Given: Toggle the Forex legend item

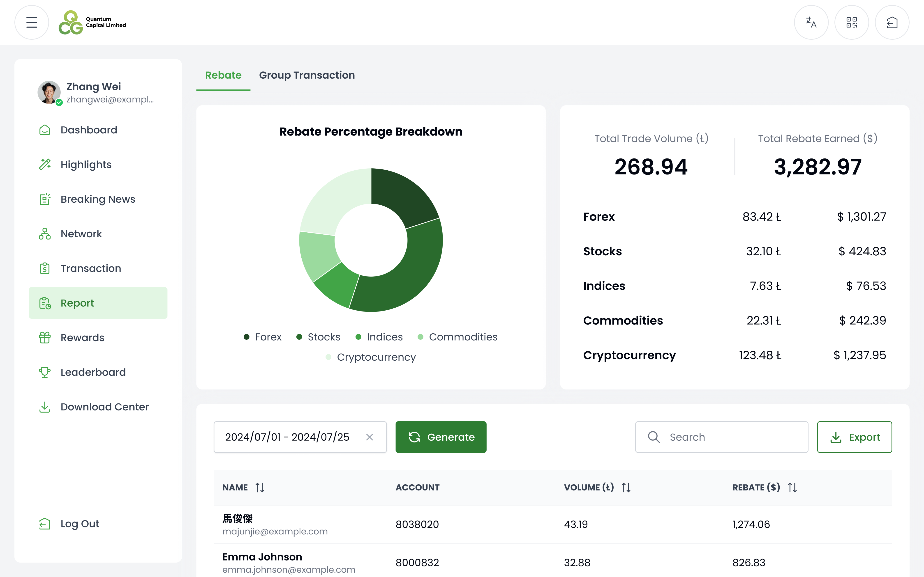Looking at the screenshot, I should pyautogui.click(x=263, y=337).
